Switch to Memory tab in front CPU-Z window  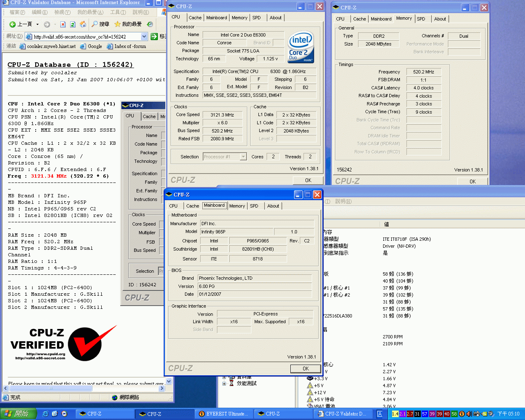(237, 206)
